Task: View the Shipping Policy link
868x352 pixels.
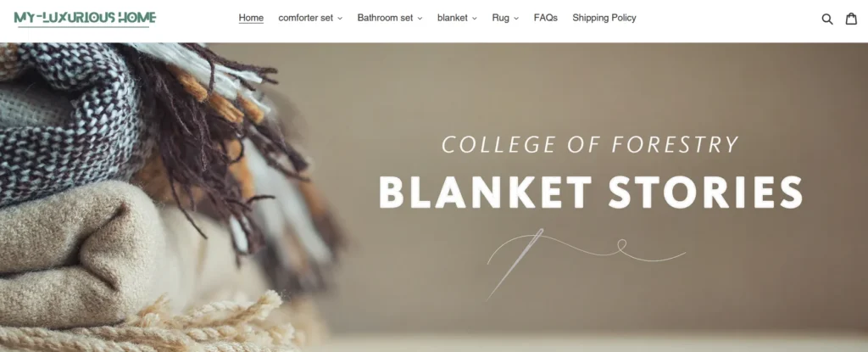Action: pos(604,18)
